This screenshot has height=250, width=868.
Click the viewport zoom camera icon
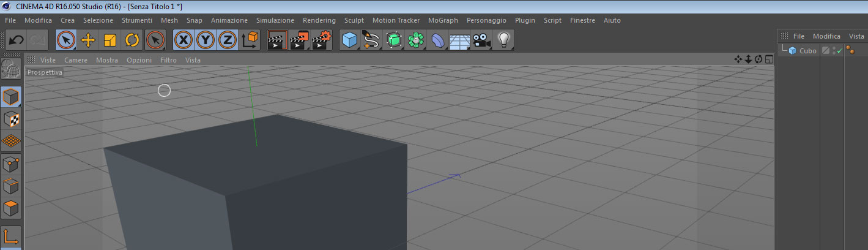coord(748,59)
